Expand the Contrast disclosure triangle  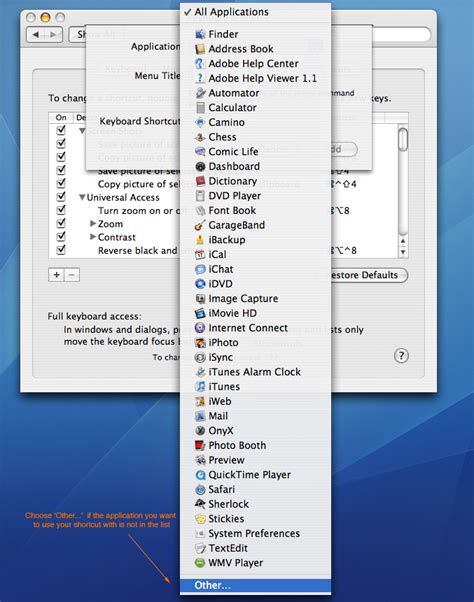click(93, 237)
